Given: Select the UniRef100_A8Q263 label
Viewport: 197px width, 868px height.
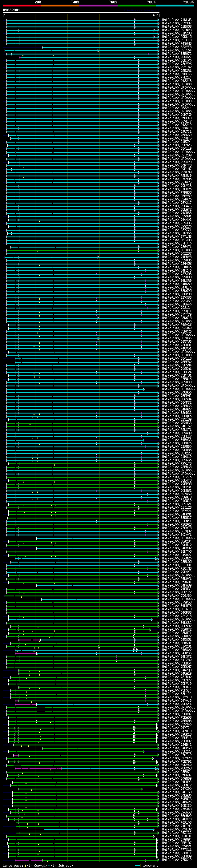Looking at the screenshot, I should 177,768.
